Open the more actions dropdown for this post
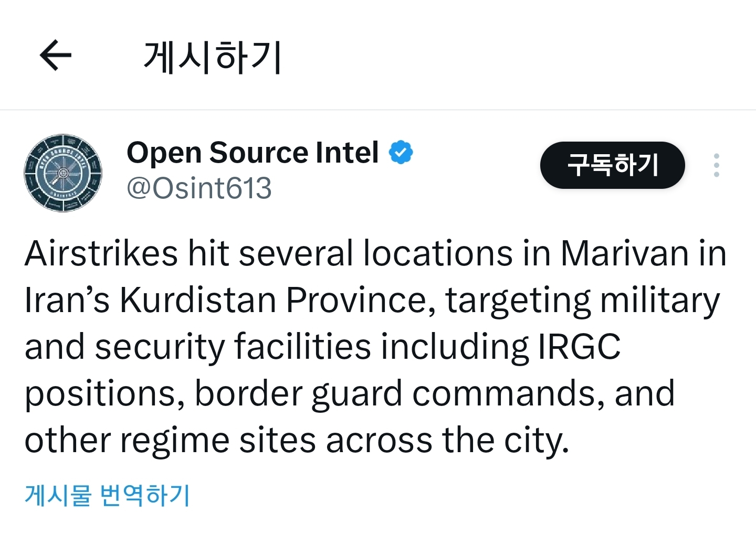Image resolution: width=756 pixels, height=556 pixels. (x=717, y=165)
